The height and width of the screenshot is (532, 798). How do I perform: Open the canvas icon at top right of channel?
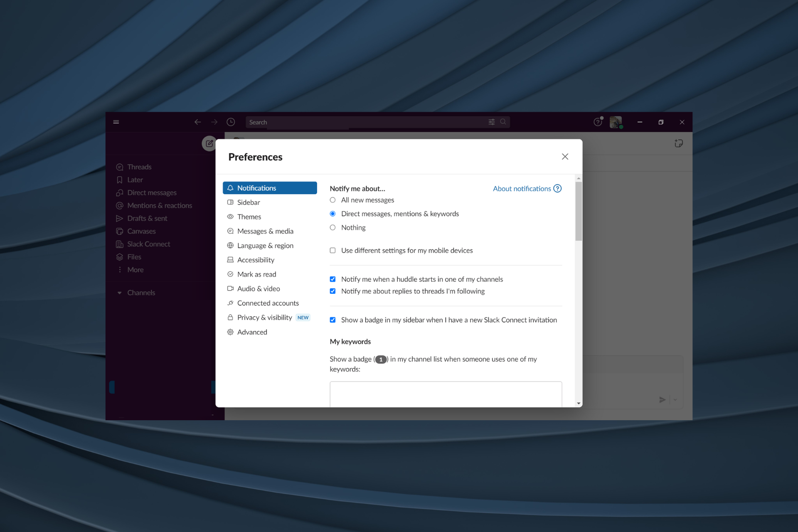pyautogui.click(x=678, y=143)
